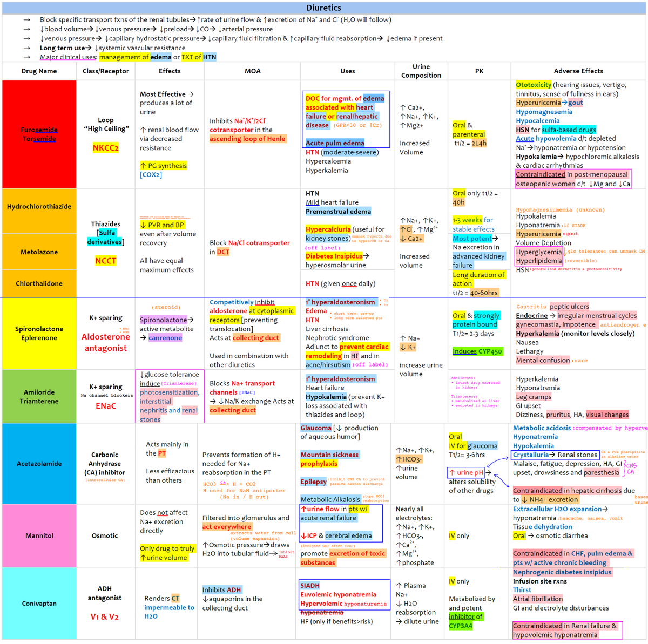Click the 'Eplerenone' drug name
648x644 pixels.
click(39, 338)
